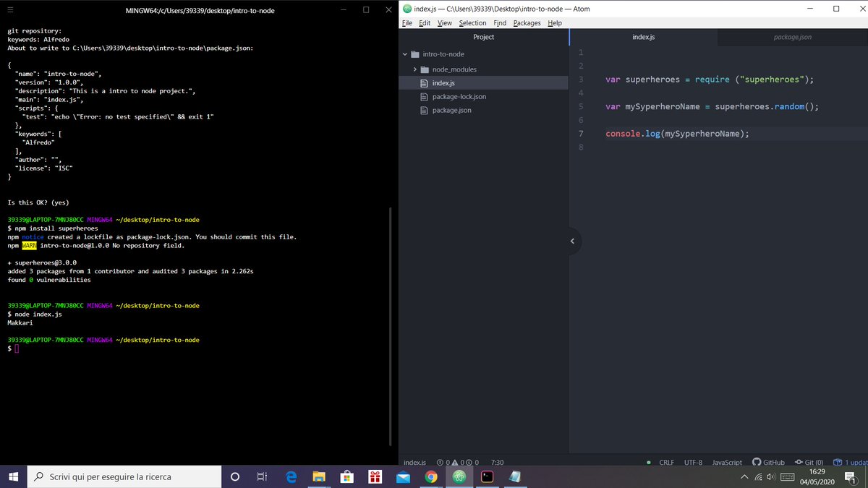Click index.js file name in status bar
The width and height of the screenshot is (868, 488).
pyautogui.click(x=414, y=462)
